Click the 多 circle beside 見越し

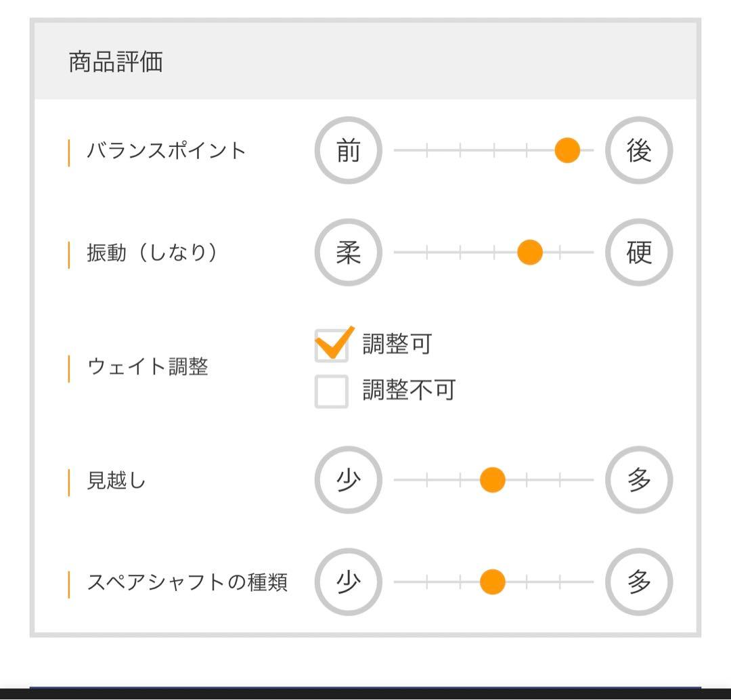[x=638, y=481]
